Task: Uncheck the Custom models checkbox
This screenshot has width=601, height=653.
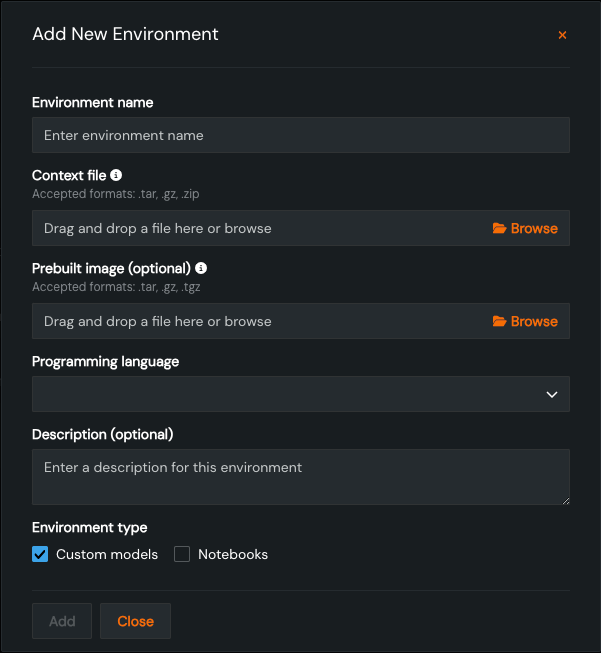Action: (40, 554)
